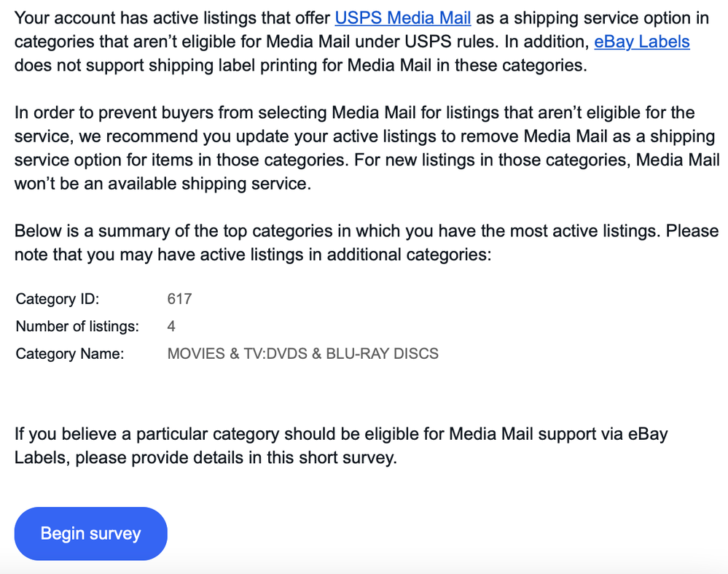Open the eBay Labels link
This screenshot has width=728, height=574.
(x=641, y=42)
